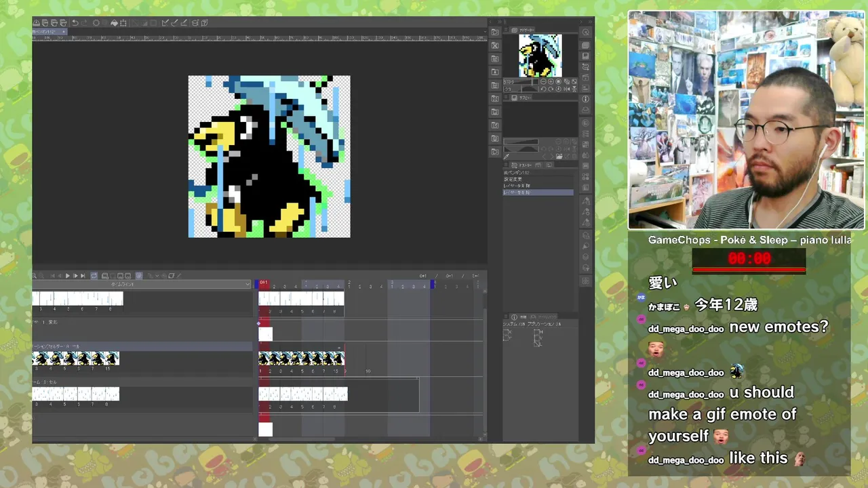Click the info 'i' icon in the right sidebar

585,98
